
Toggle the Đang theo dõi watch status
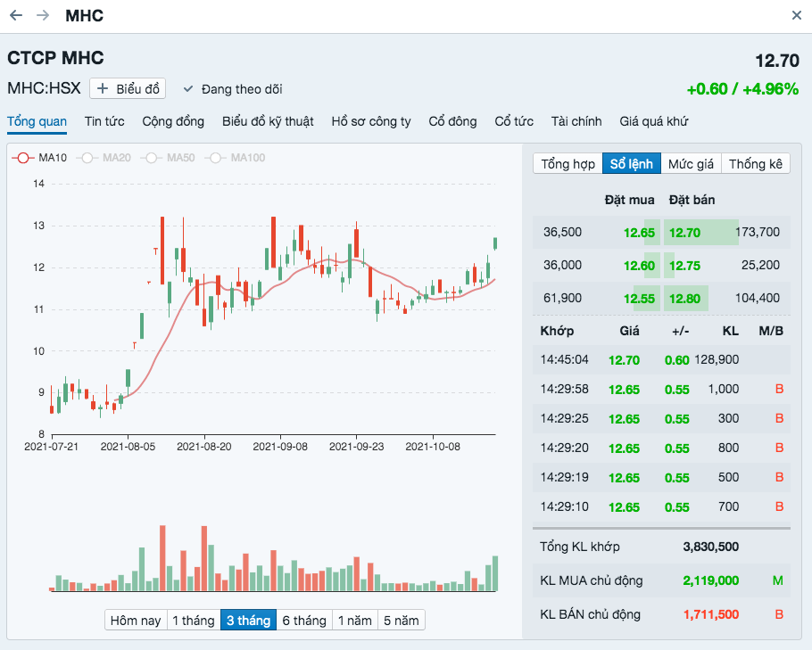pyautogui.click(x=233, y=89)
